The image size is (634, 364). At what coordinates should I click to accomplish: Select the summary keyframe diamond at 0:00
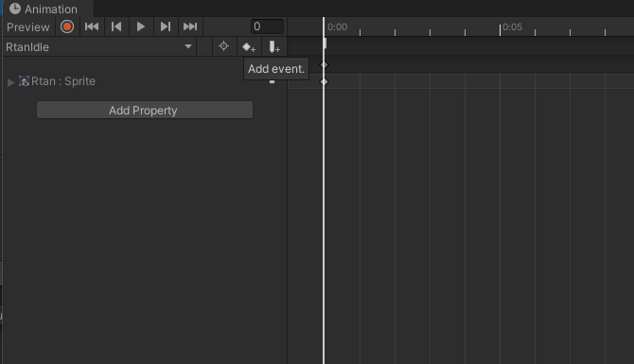(x=324, y=64)
